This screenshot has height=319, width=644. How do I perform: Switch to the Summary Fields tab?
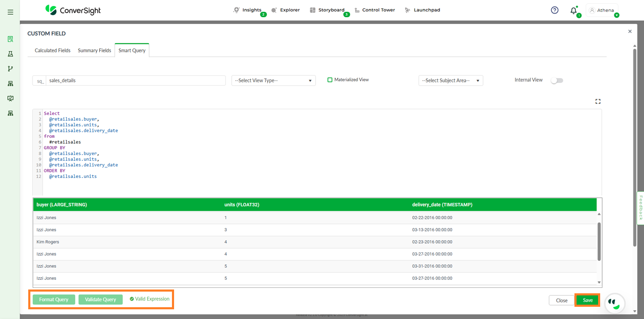[94, 51]
